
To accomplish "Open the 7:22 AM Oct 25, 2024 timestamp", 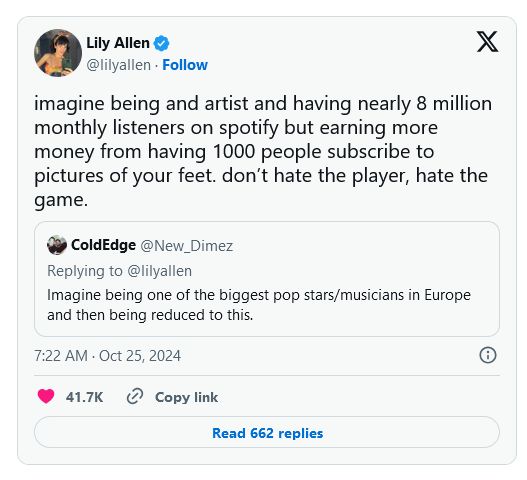I will coord(107,356).
